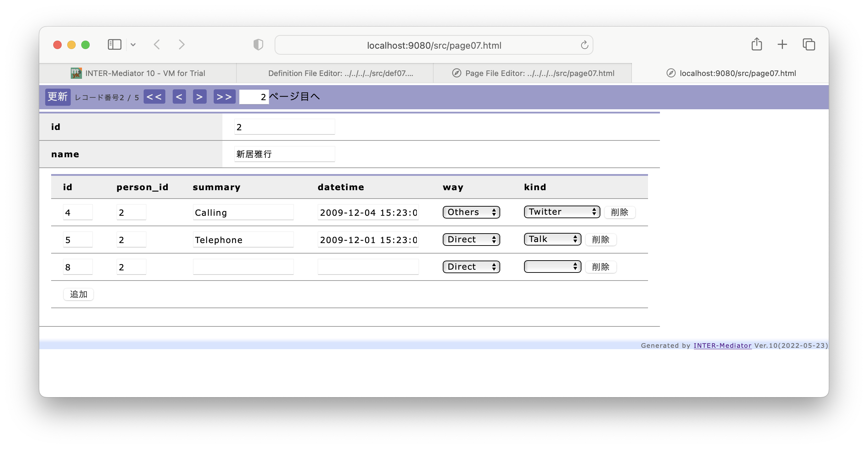
Task: Open the Share icon in toolbar
Action: [x=757, y=44]
